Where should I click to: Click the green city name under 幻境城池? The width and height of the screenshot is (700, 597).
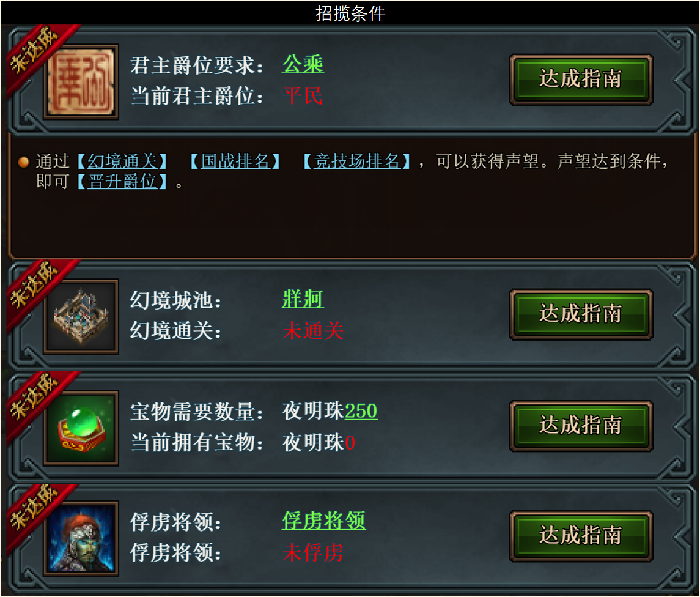coord(303,299)
